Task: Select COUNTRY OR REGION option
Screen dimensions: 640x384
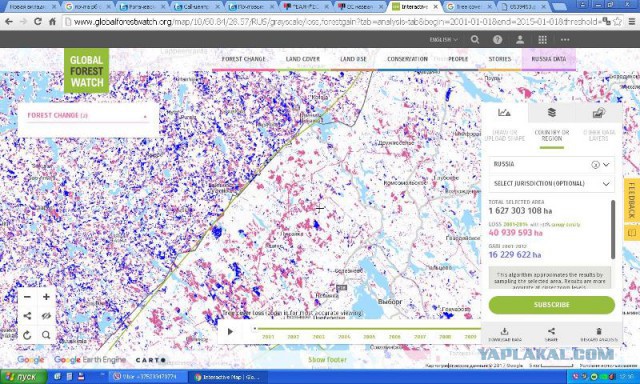Action: tap(552, 136)
